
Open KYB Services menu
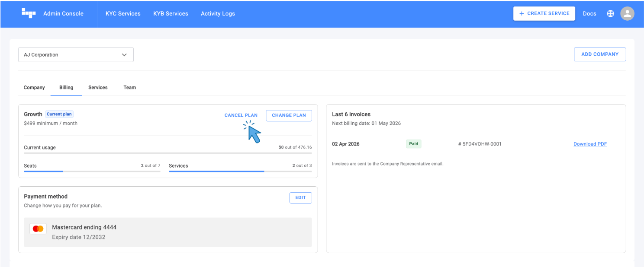(x=171, y=13)
